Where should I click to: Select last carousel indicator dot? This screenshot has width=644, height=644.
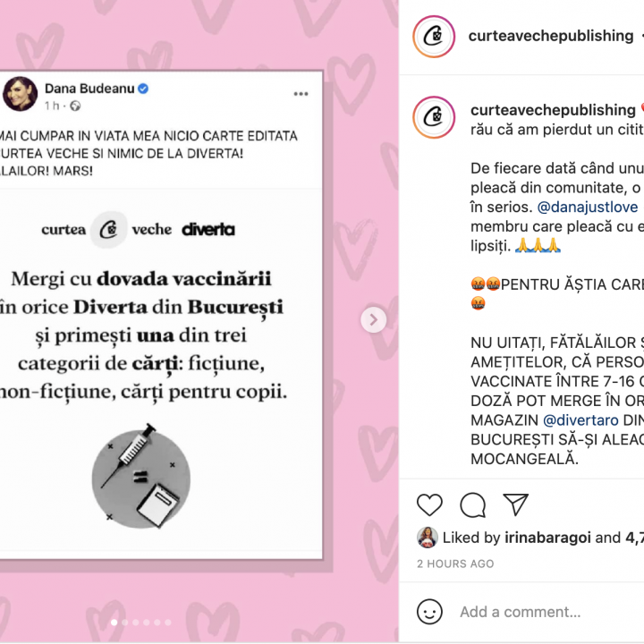click(x=167, y=623)
